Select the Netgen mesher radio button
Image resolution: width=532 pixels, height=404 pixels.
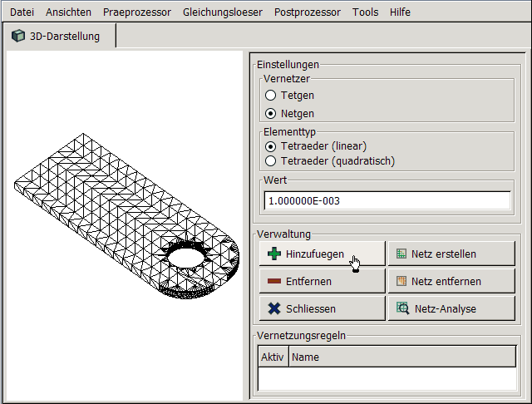click(x=271, y=113)
